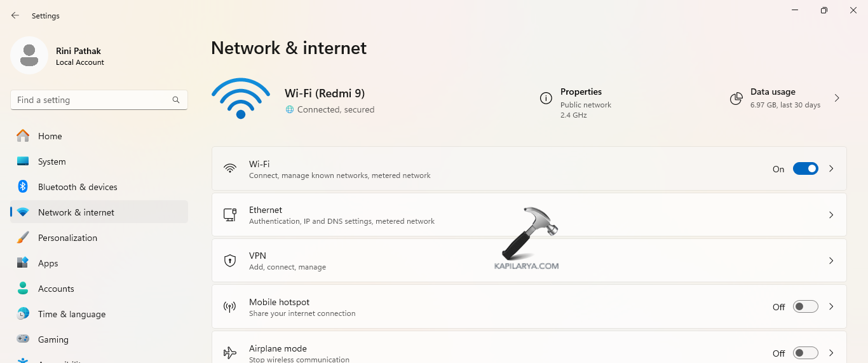Screen dimensions: 868x363
Task: Click the Find a setting search box
Action: click(x=92, y=100)
